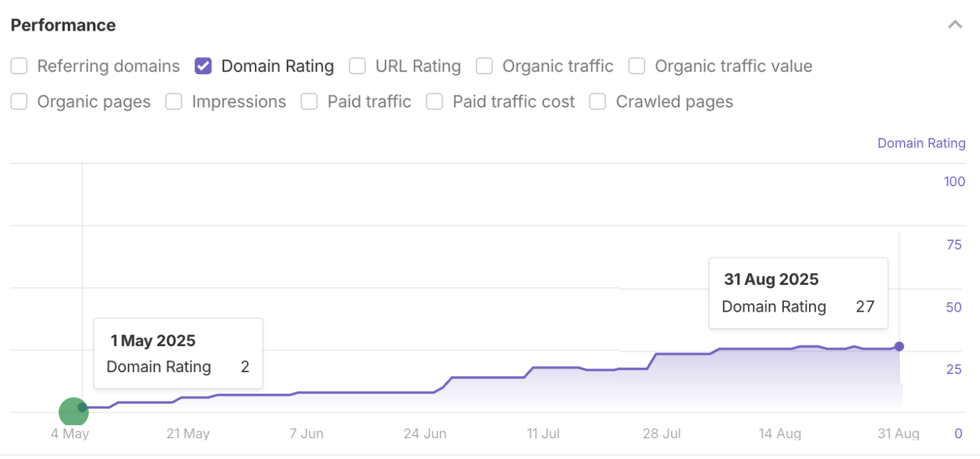This screenshot has width=980, height=459.
Task: Select the purple endpoint dot at 31 Aug
Action: coord(900,346)
